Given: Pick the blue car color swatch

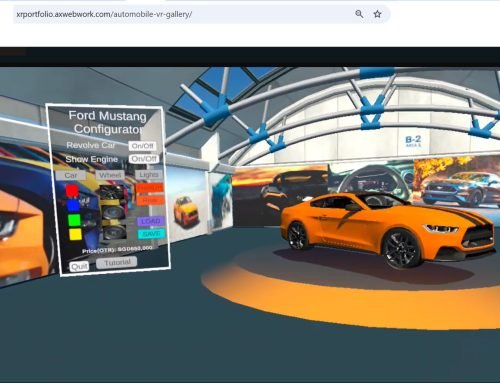Looking at the screenshot, I should [73, 205].
